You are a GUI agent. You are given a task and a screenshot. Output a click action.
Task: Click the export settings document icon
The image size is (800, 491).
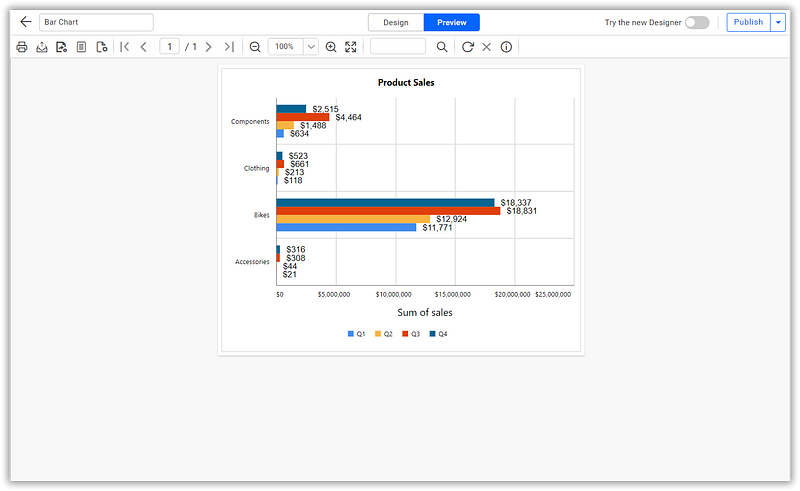61,47
